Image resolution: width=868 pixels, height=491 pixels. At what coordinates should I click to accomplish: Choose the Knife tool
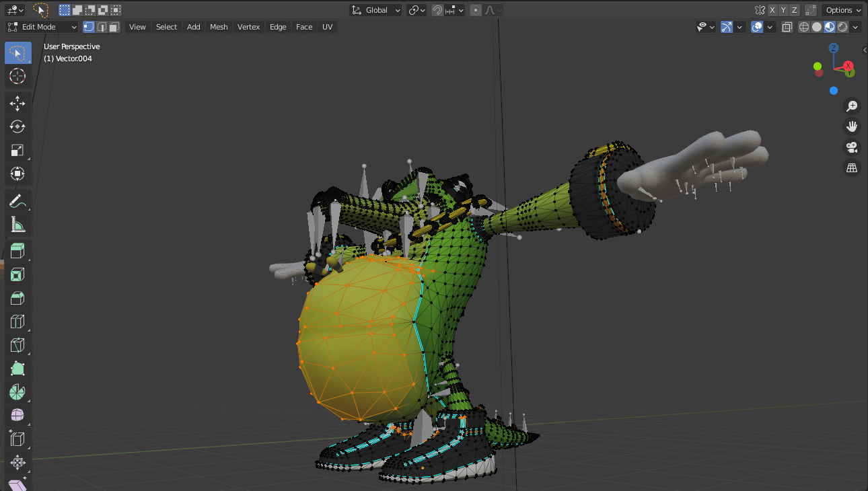(x=17, y=346)
